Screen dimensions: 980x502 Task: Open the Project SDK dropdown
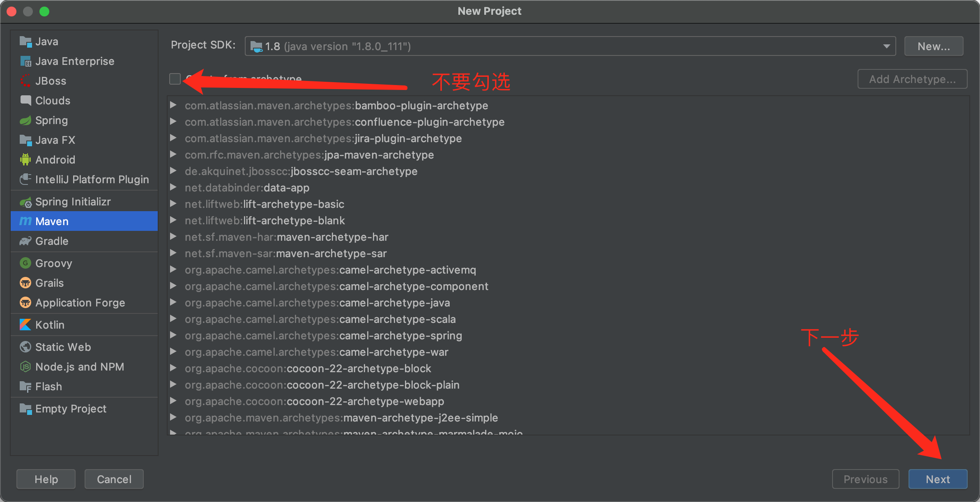tap(886, 46)
